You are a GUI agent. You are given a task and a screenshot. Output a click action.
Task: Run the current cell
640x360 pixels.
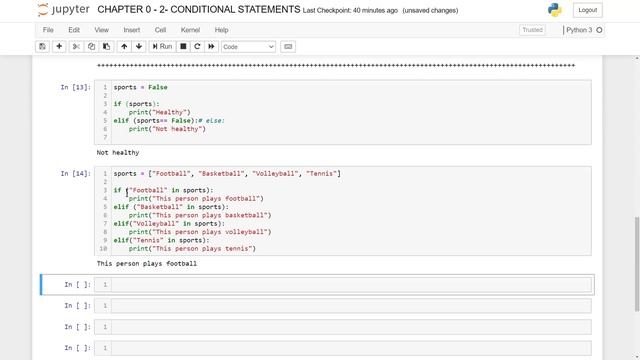tap(162, 47)
